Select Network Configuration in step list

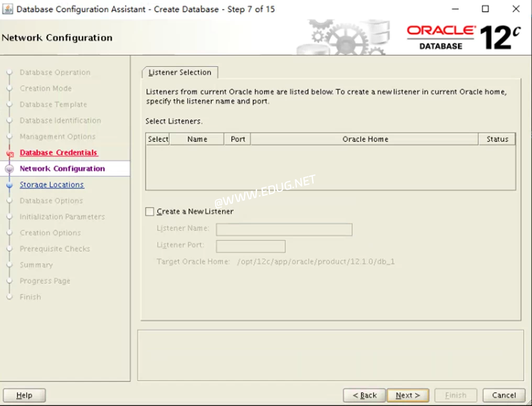point(62,168)
